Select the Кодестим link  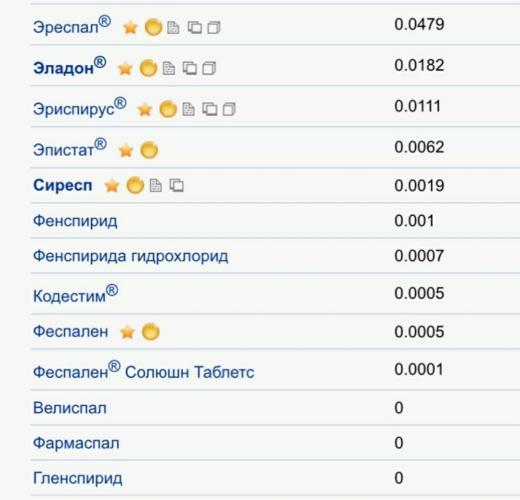[x=75, y=294]
